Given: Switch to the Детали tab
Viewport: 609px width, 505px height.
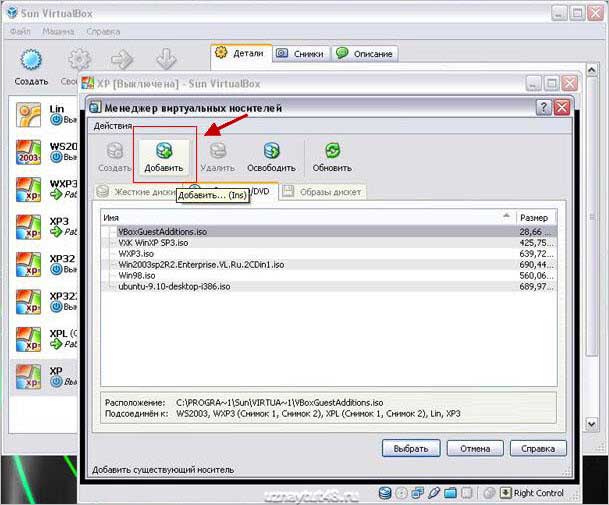Looking at the screenshot, I should point(241,53).
